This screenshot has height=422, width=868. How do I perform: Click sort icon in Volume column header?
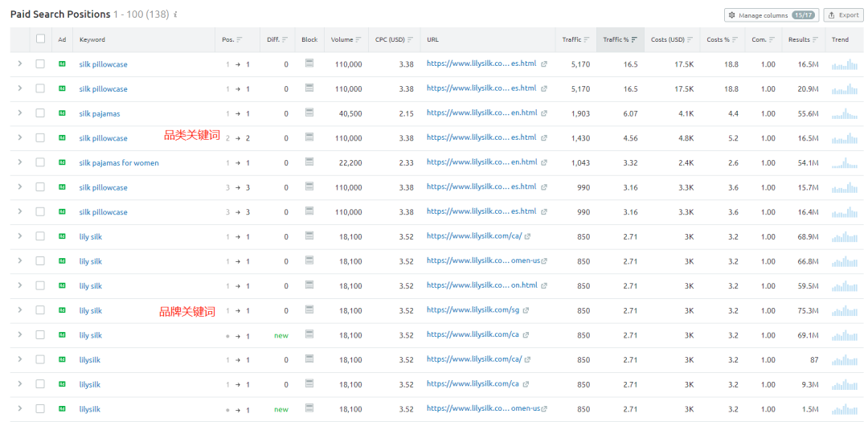click(x=358, y=39)
